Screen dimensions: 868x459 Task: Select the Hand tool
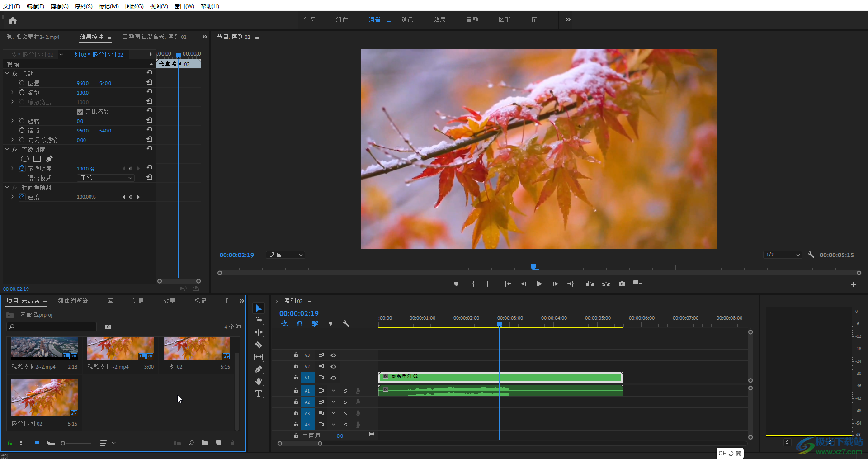pos(259,381)
